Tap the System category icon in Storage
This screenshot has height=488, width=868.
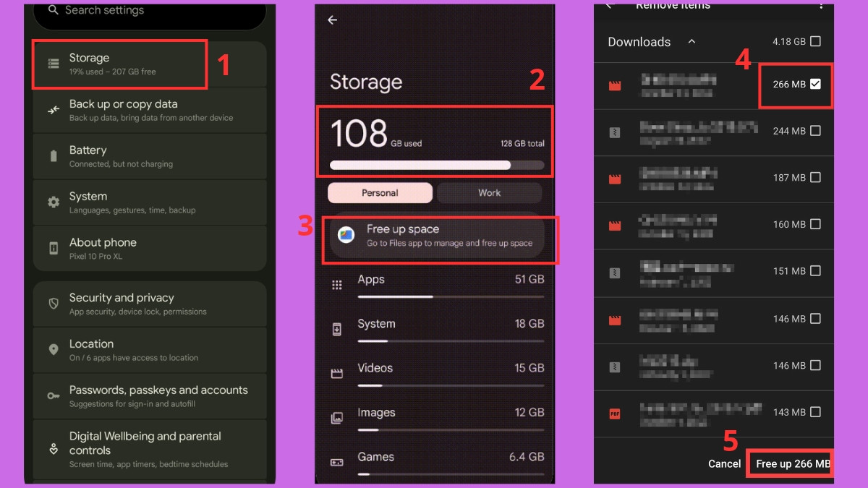point(337,330)
